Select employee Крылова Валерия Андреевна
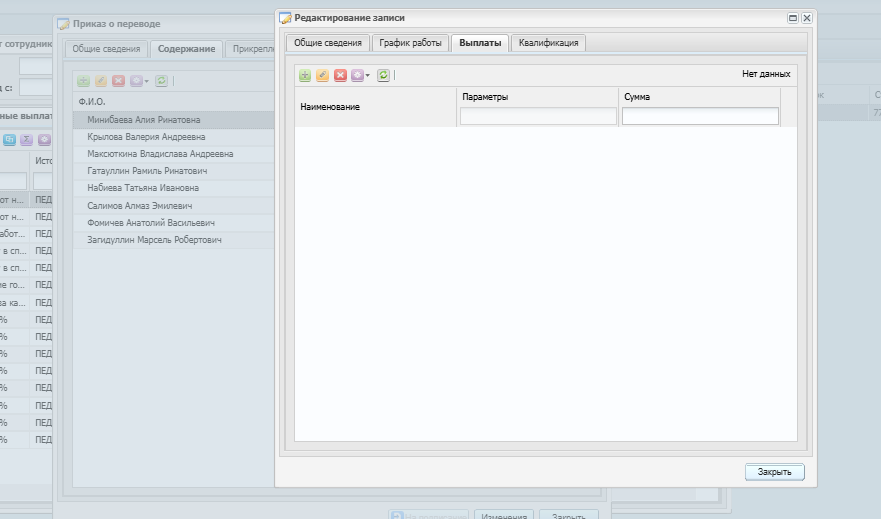The image size is (881, 519). 174,136
